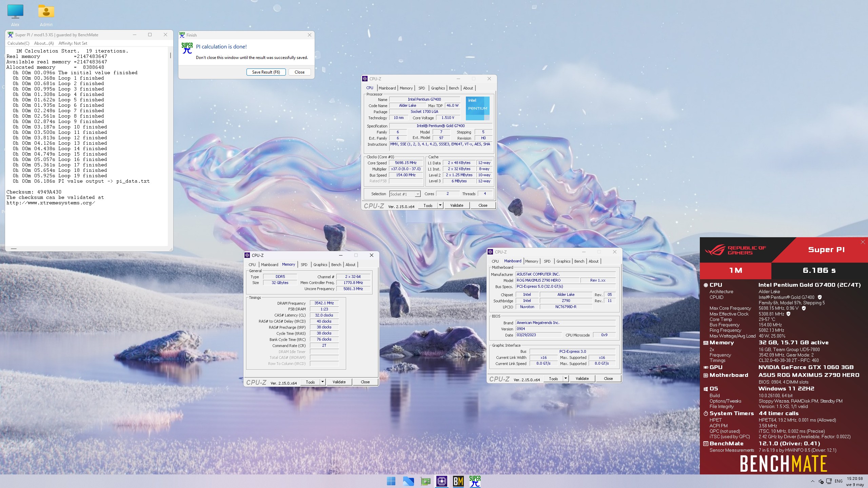Viewport: 868px width, 488px height.
Task: Click the Super PI logo in Finish dialog
Action: 187,48
